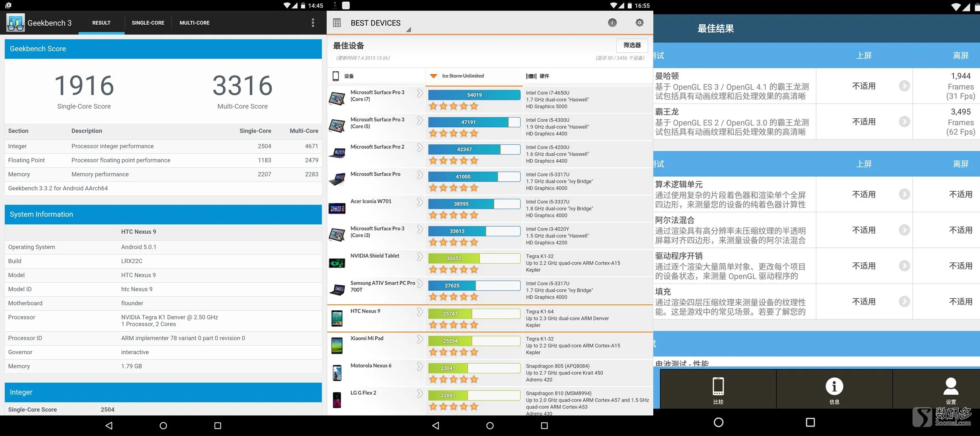Open the info icon in 3DMark header
Screen dimensions: 980x436
coord(612,23)
